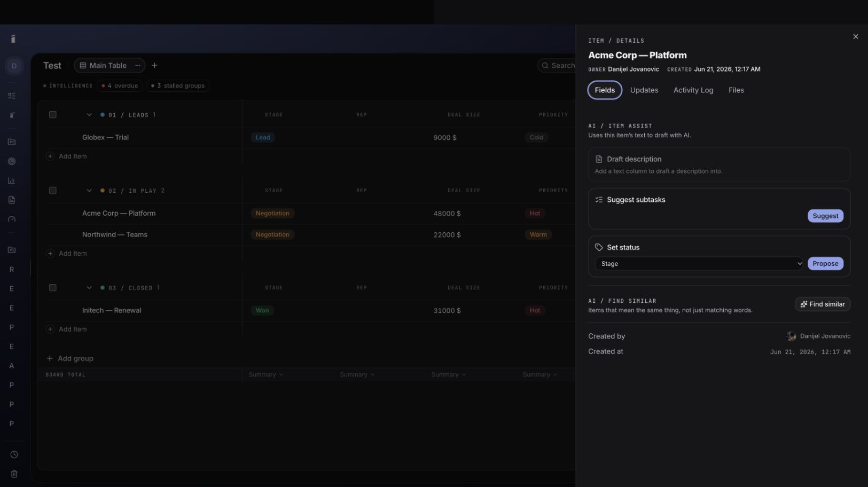868x487 pixels.
Task: Close the item details panel
Action: (856, 37)
